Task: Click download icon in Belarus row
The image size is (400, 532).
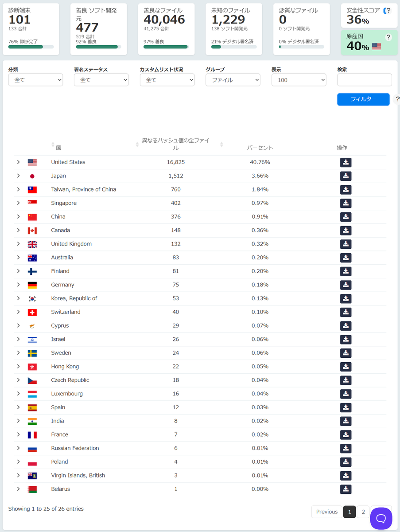Action: click(x=346, y=489)
